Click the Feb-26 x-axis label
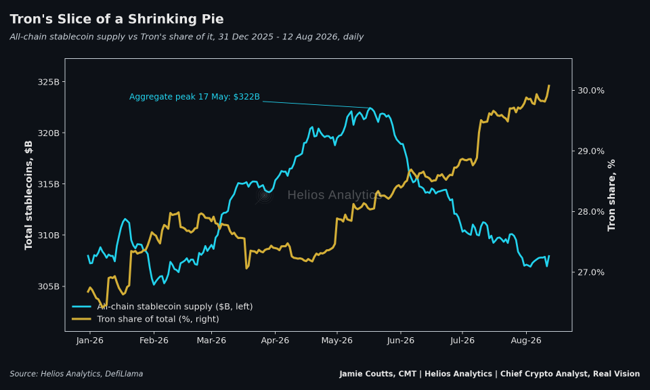 [x=154, y=340]
